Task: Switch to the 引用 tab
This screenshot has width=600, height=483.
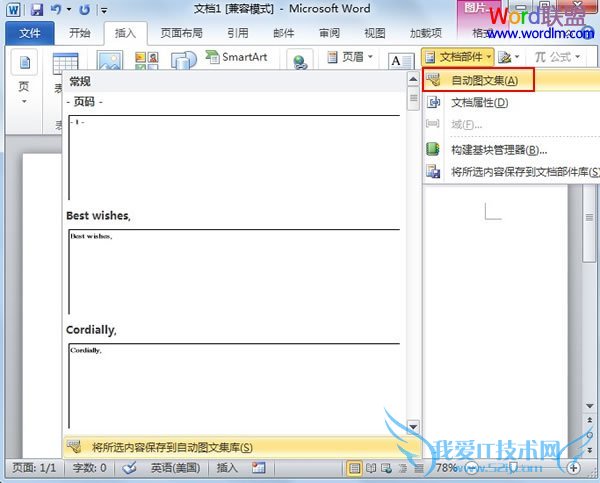Action: click(x=238, y=34)
